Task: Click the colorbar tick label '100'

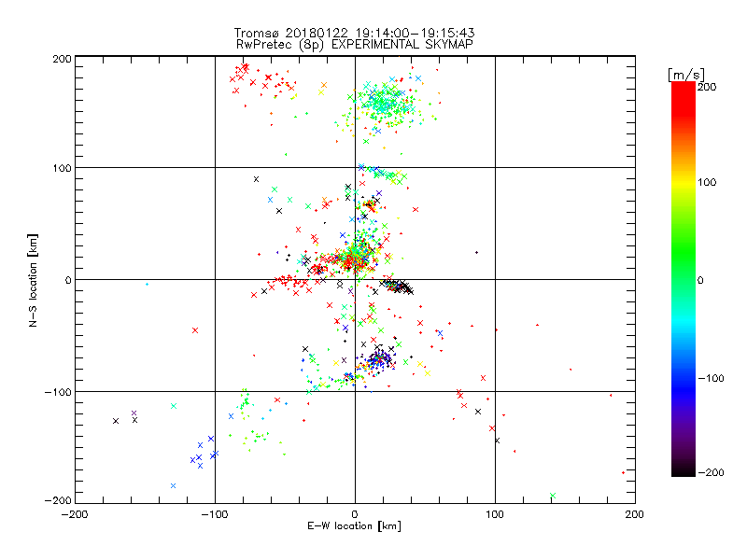Action: (707, 182)
